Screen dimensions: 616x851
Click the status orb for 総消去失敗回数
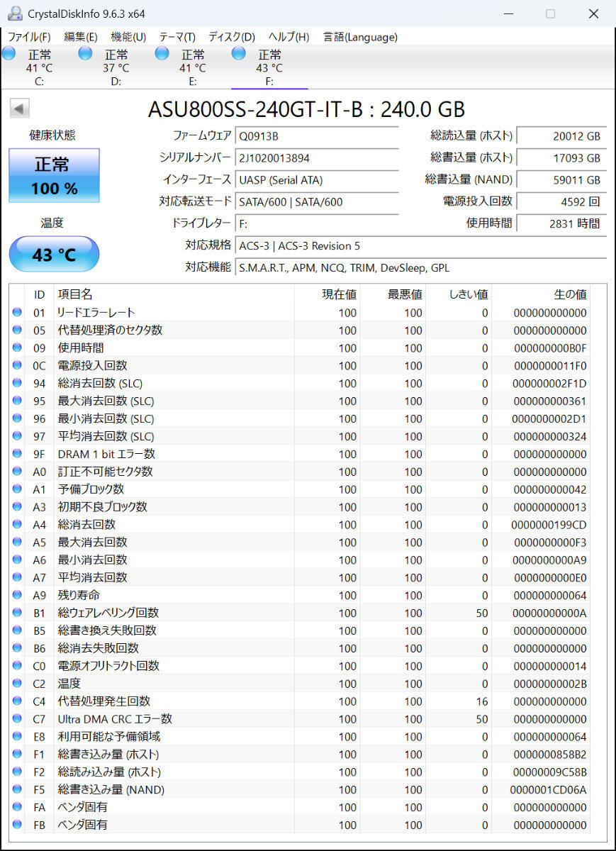17,647
